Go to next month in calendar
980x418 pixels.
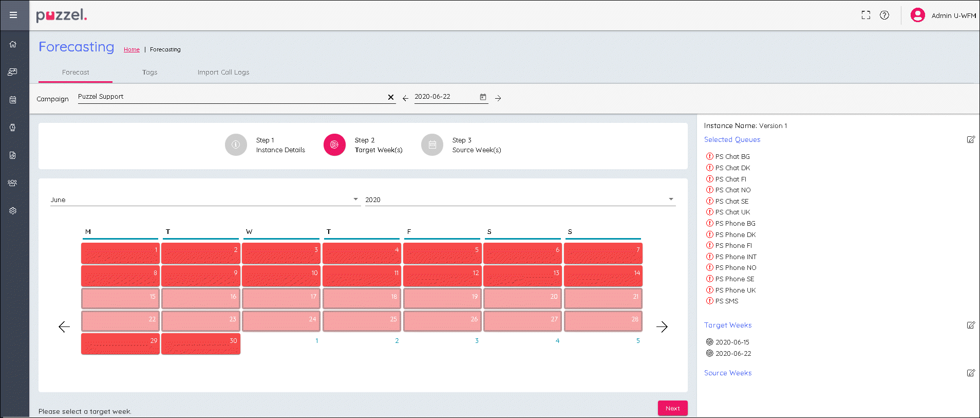[662, 327]
